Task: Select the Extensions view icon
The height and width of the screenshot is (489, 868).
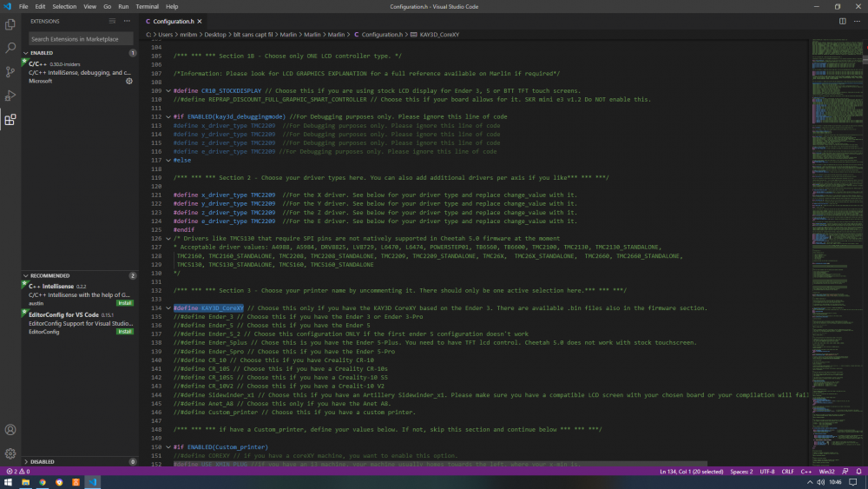Action: click(10, 120)
